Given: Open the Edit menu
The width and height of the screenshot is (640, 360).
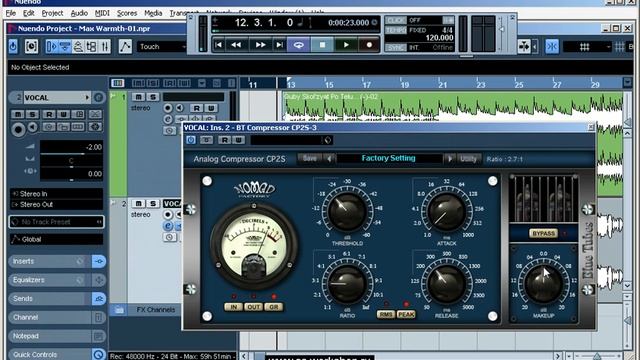Looking at the screenshot, I should [29, 13].
